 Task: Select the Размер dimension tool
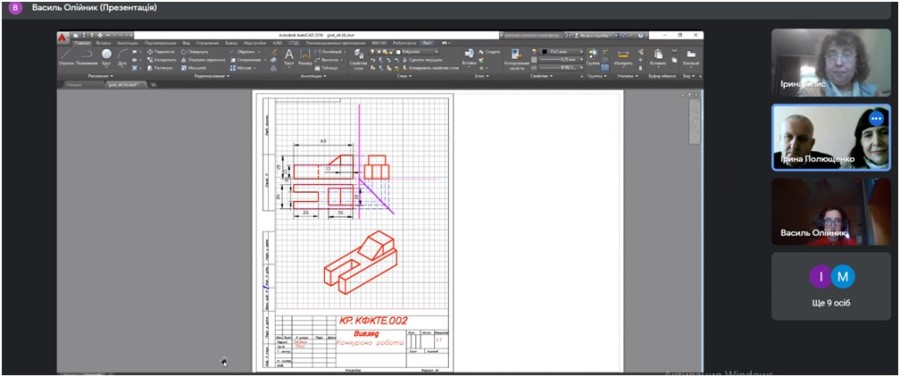(305, 57)
